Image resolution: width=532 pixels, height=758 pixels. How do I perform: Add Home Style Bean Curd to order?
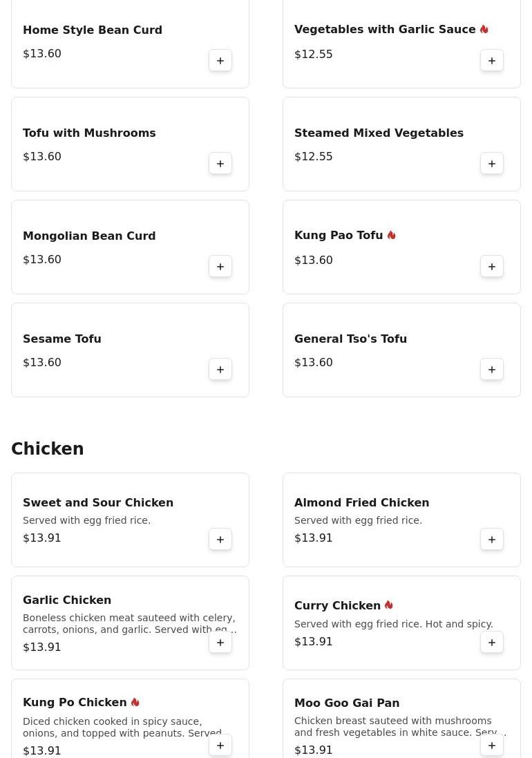(x=220, y=60)
